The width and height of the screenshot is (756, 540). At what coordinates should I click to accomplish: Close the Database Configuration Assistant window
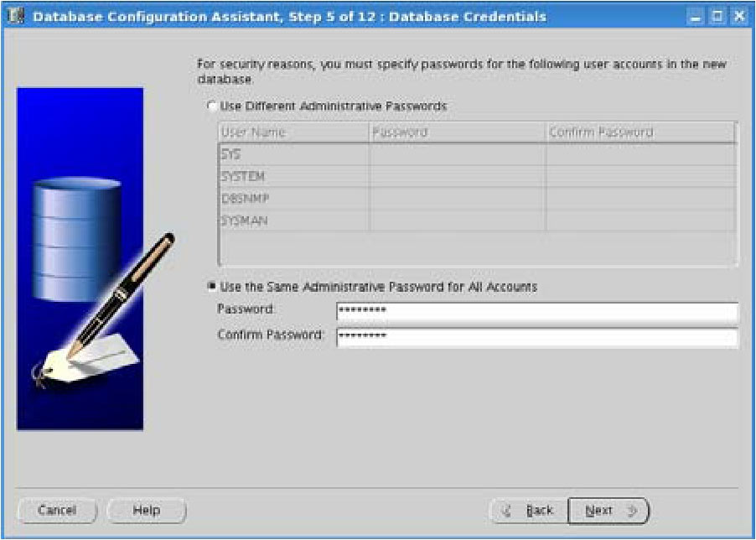tap(738, 16)
